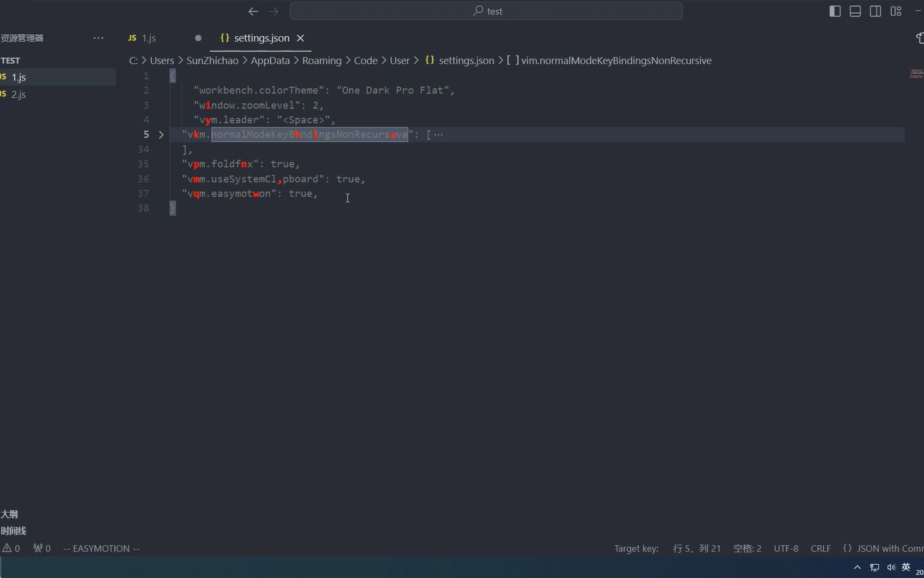Screen dimensions: 924x578
Task: Click the "One Dark Pro Flat" value
Action: [393, 90]
